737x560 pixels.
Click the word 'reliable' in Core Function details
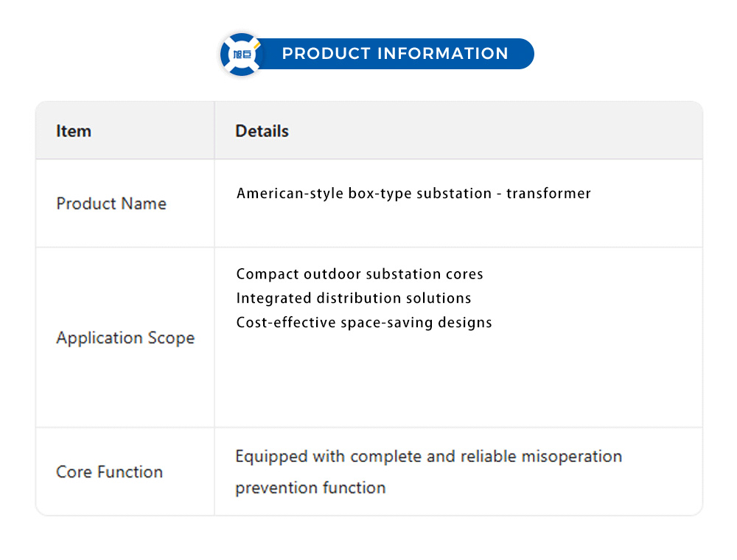(489, 456)
